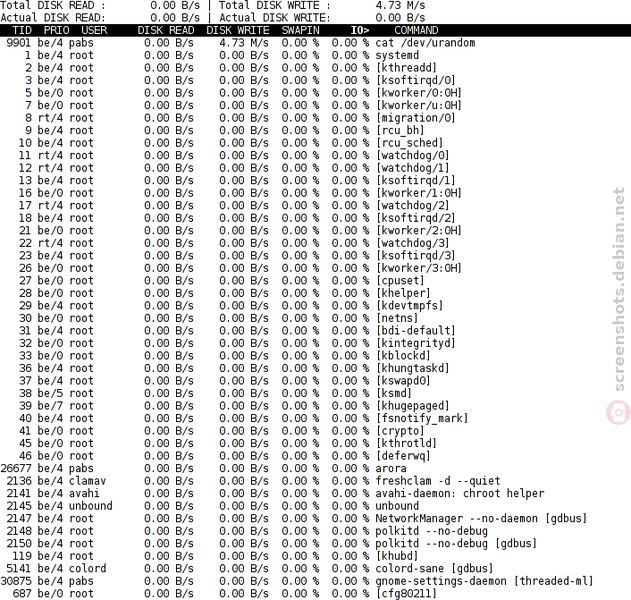
Task: Select the systemd command entry
Action: click(397, 56)
